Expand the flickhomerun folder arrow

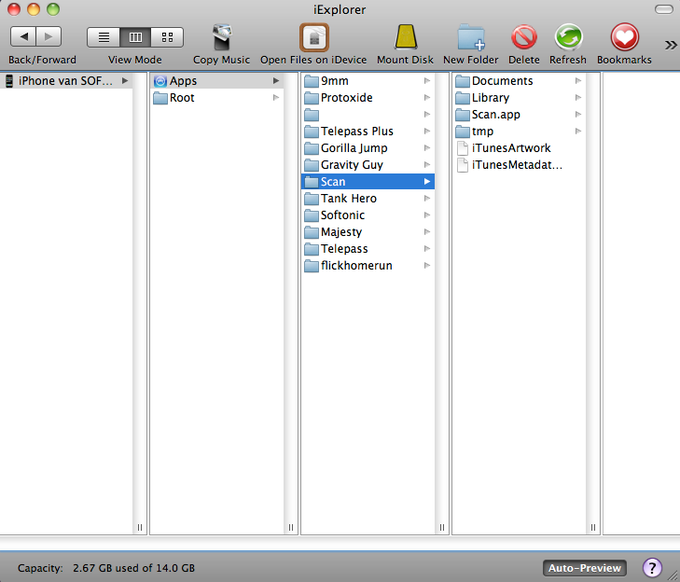427,265
